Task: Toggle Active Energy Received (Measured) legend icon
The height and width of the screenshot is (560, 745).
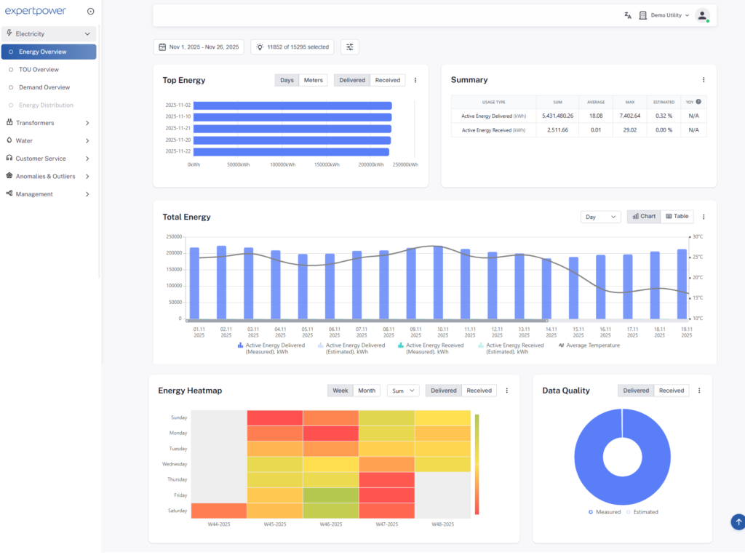Action: click(x=401, y=345)
